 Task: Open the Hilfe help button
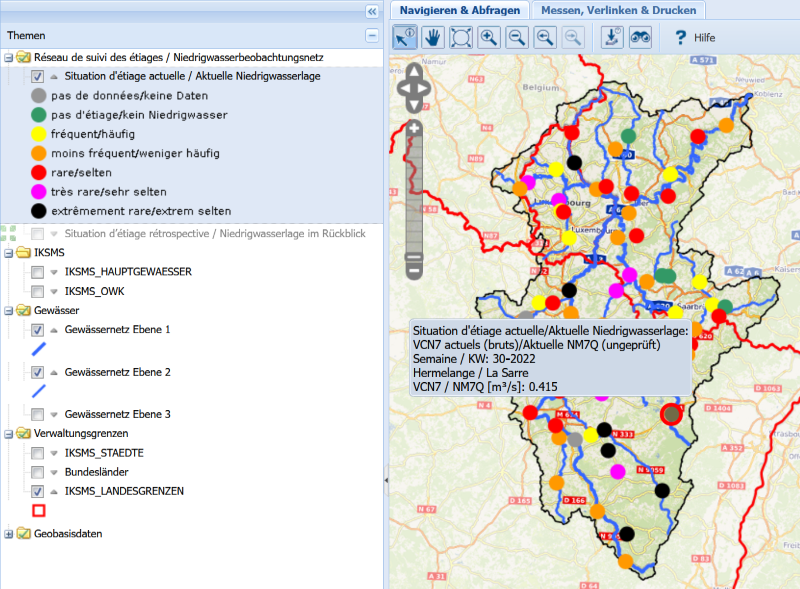(x=695, y=37)
